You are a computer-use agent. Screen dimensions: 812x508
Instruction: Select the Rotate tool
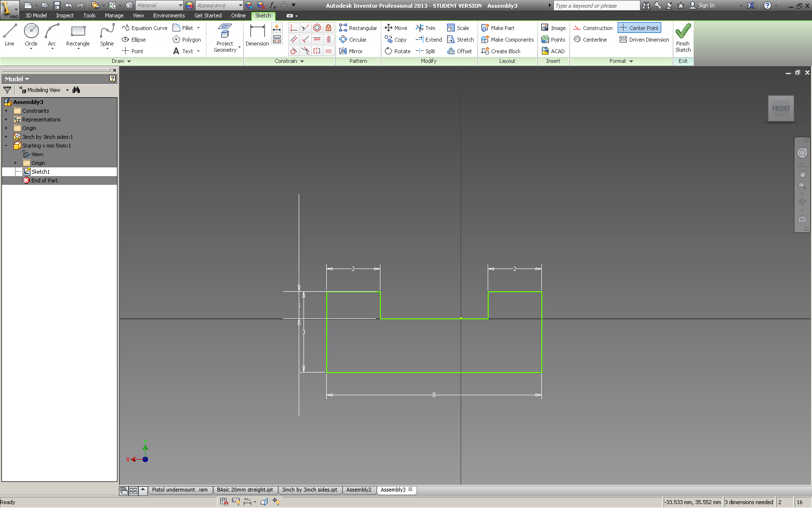(398, 51)
